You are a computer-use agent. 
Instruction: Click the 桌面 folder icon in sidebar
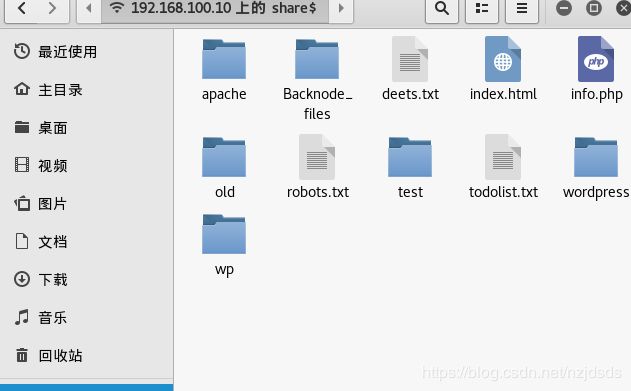pos(22,127)
